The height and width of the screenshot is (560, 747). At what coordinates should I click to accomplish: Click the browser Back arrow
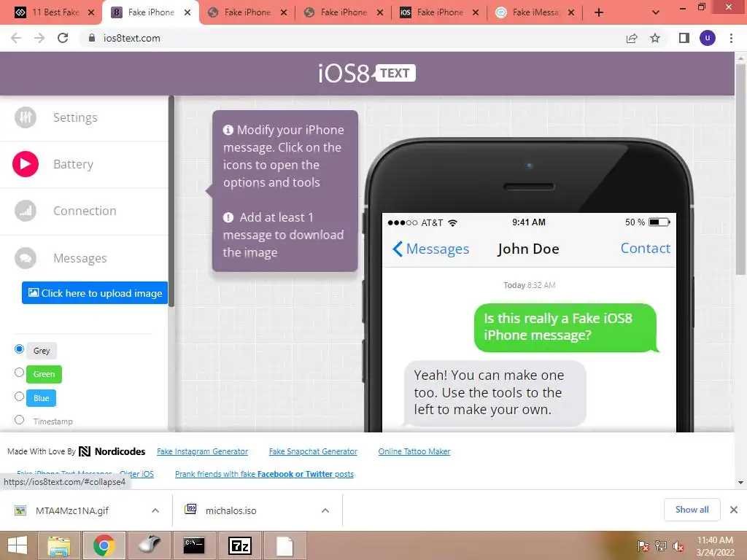point(16,38)
